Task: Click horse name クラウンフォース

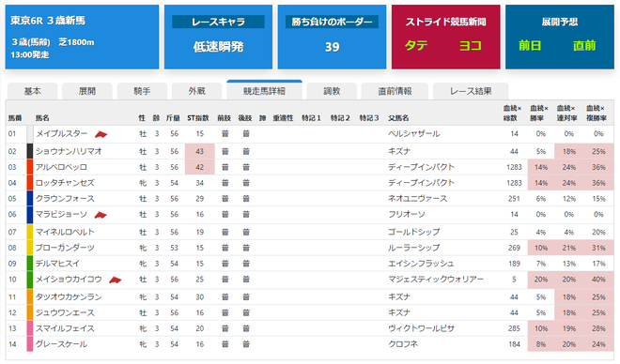Action: tap(65, 199)
